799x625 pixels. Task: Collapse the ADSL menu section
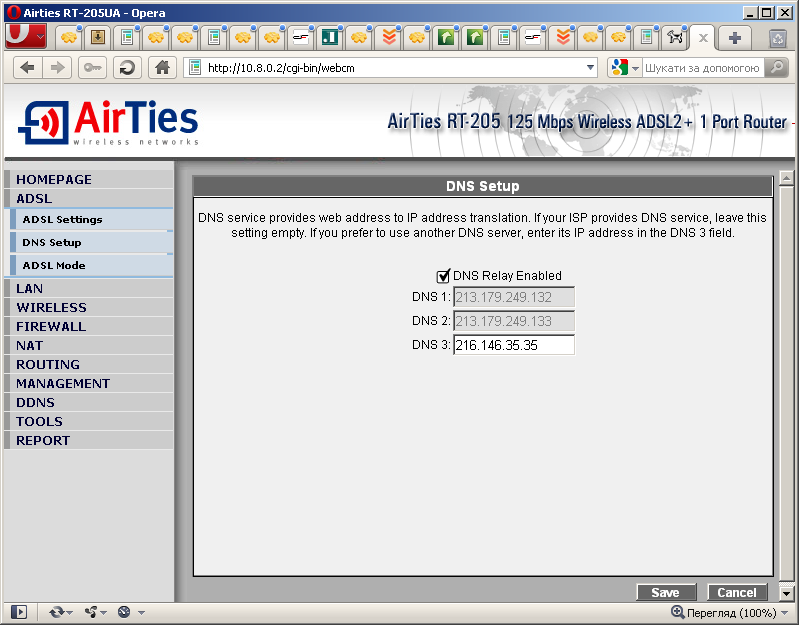pyautogui.click(x=89, y=198)
